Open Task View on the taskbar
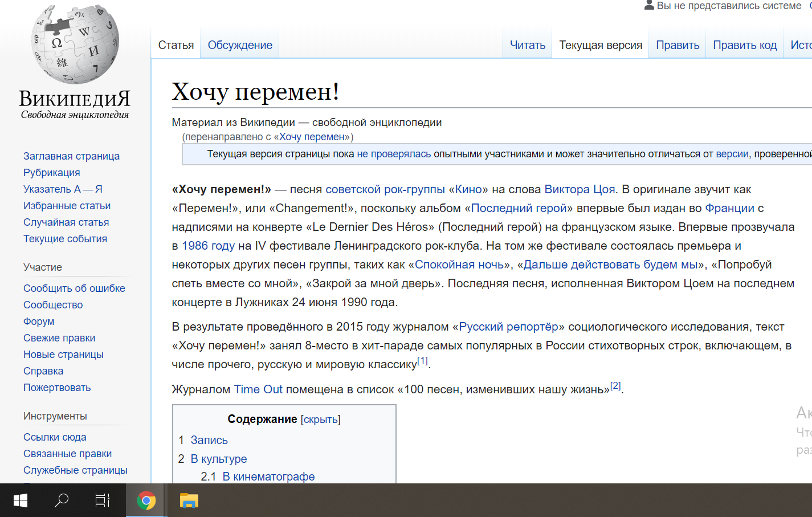Image resolution: width=812 pixels, height=517 pixels. (103, 500)
